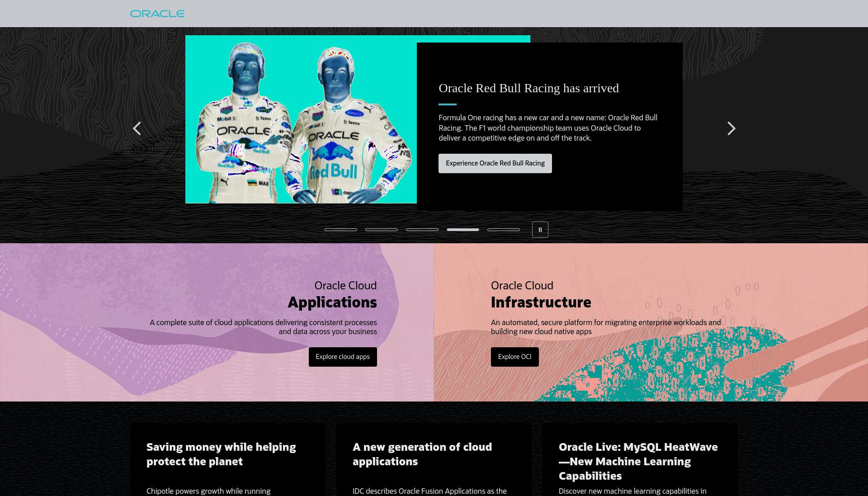Viewport: 868px width, 496px height.
Task: Click the Explore OCI button
Action: (514, 357)
